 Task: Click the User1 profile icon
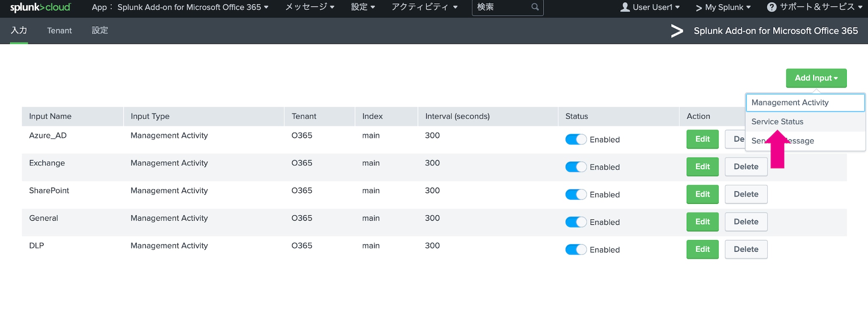(x=625, y=7)
